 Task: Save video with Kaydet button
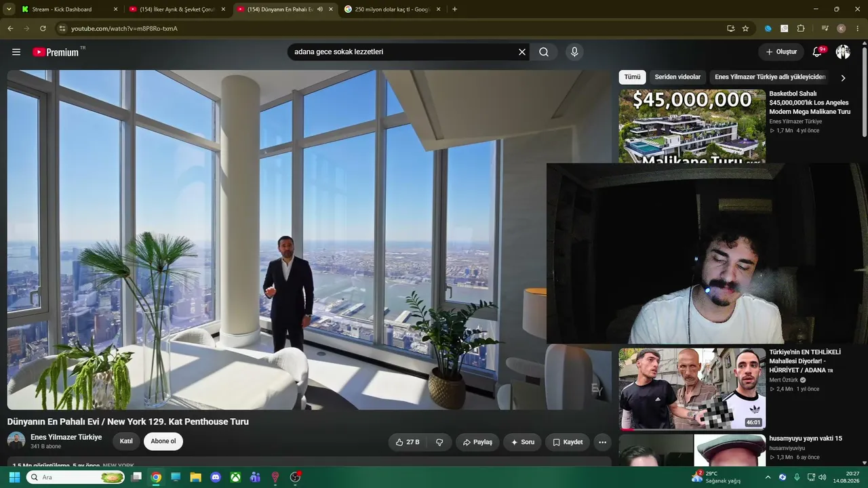coord(568,442)
